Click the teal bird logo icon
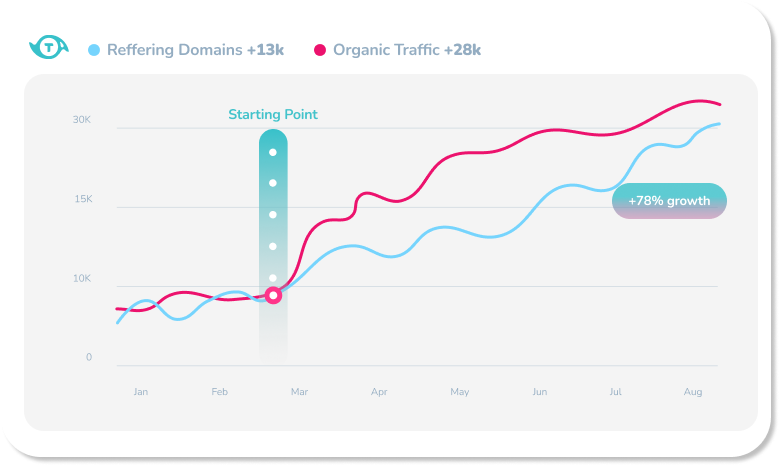779x465 pixels. tap(48, 48)
